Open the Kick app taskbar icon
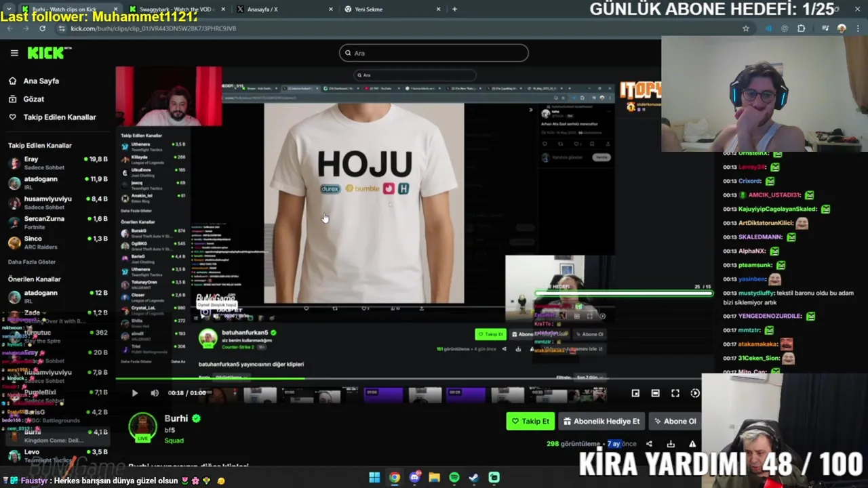The image size is (868, 488). coord(494,478)
